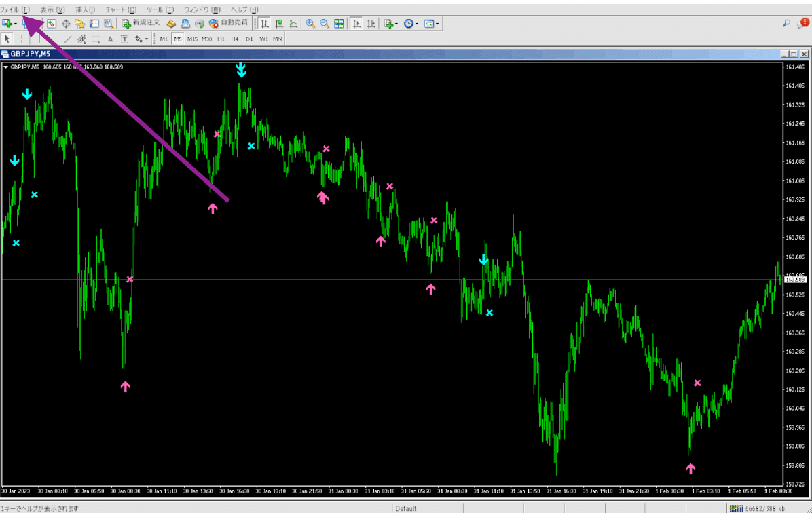
Task: Open the Signals icon in the toolbar
Action: coord(200,23)
